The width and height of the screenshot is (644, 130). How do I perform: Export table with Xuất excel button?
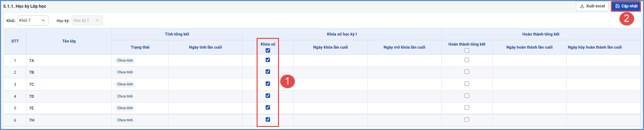click(x=592, y=6)
